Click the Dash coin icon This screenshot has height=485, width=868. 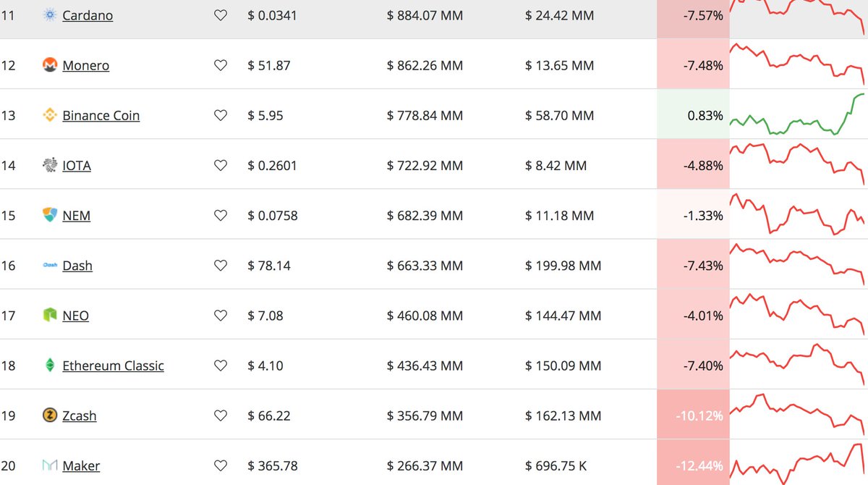[49, 265]
